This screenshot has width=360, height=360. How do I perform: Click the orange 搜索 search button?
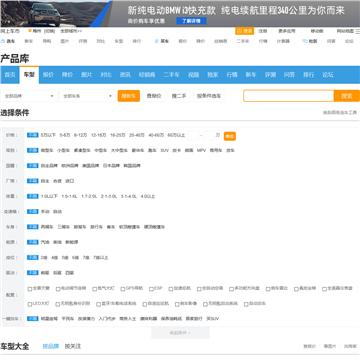point(347,96)
